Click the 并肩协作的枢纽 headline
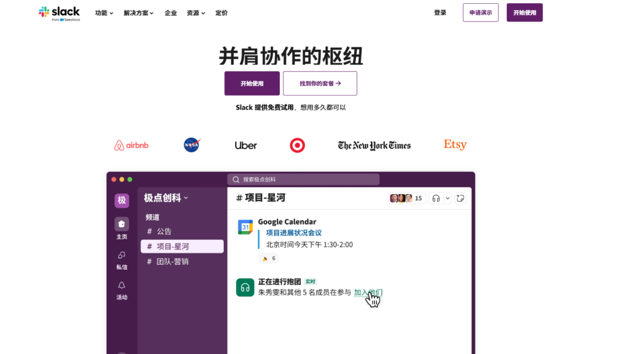Screen dimensions: 644x354 (291, 56)
